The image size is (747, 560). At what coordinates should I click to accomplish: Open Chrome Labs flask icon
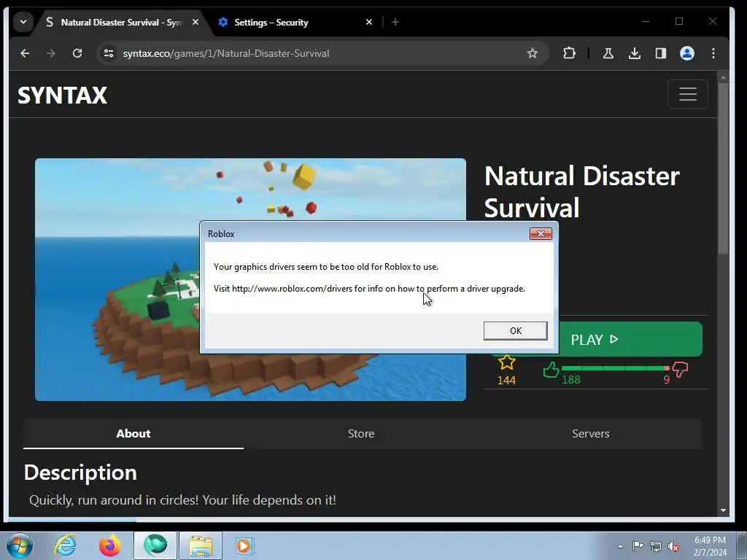tap(608, 53)
